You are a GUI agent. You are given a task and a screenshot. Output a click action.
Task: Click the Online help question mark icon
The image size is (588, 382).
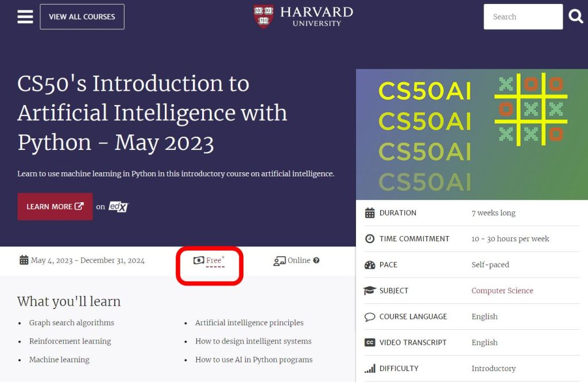(316, 260)
